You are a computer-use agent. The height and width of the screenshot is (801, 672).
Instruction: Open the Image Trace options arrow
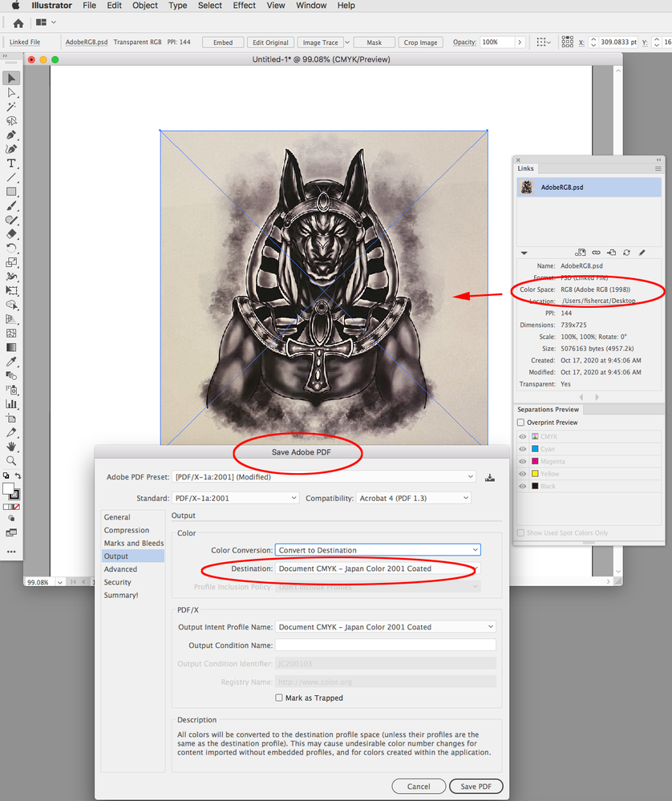(x=347, y=42)
